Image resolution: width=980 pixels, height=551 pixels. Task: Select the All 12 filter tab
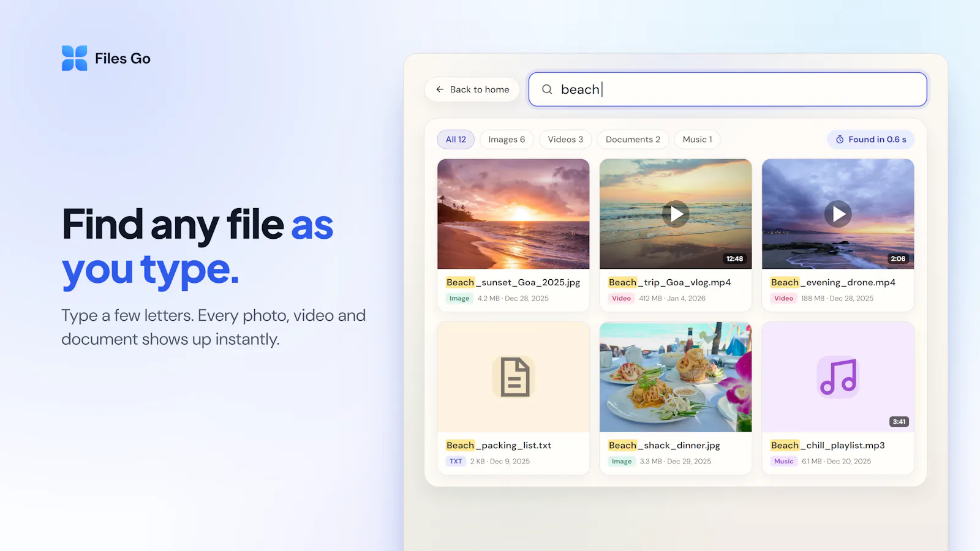456,140
